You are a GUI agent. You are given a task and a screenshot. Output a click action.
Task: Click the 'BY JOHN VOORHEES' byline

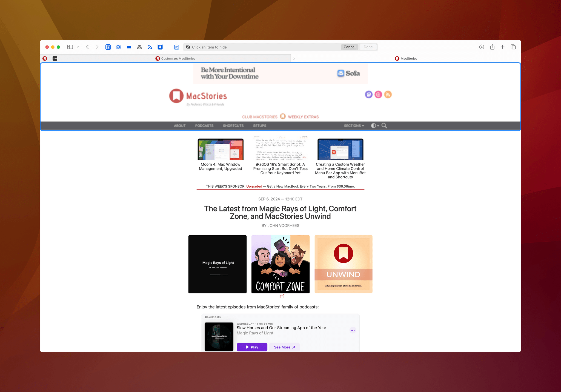coord(280,226)
